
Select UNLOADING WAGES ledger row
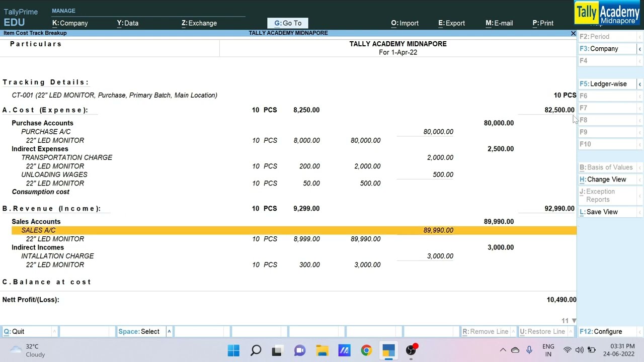[x=294, y=174]
